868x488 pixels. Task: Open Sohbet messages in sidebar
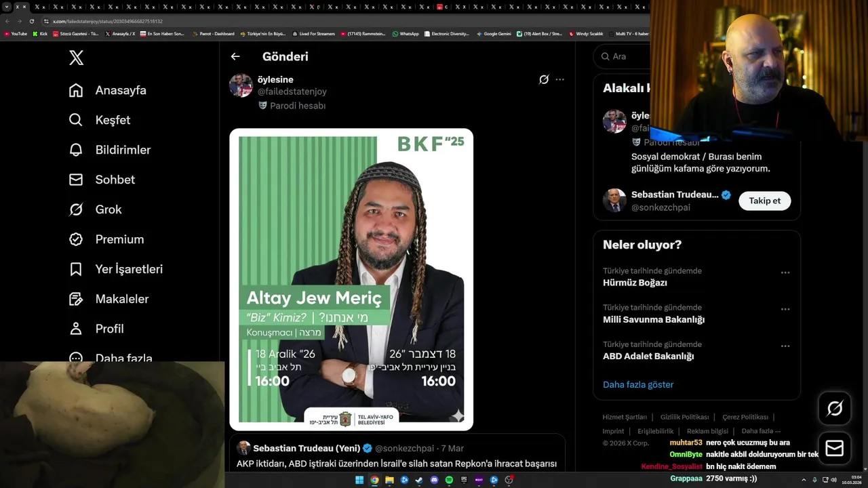coord(102,180)
